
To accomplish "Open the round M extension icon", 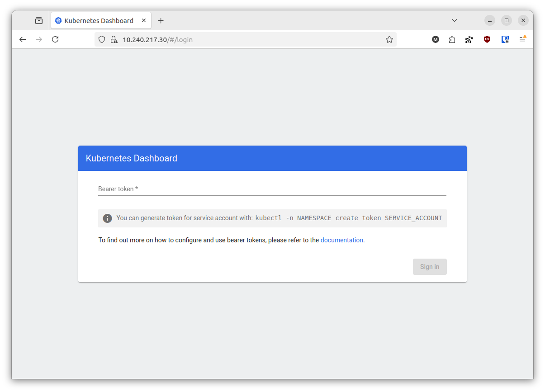I will click(x=436, y=39).
